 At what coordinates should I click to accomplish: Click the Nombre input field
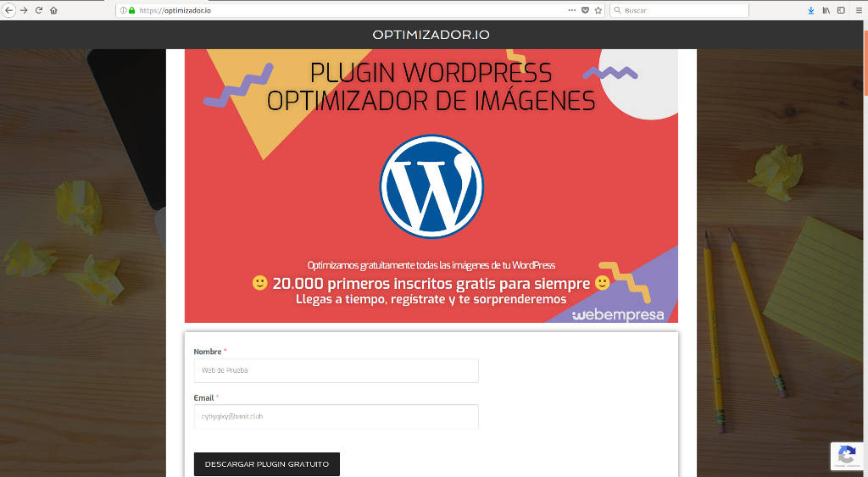336,370
